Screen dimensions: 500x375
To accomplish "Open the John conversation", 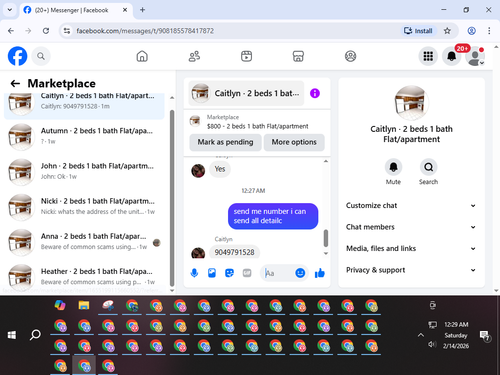I will click(x=84, y=171).
